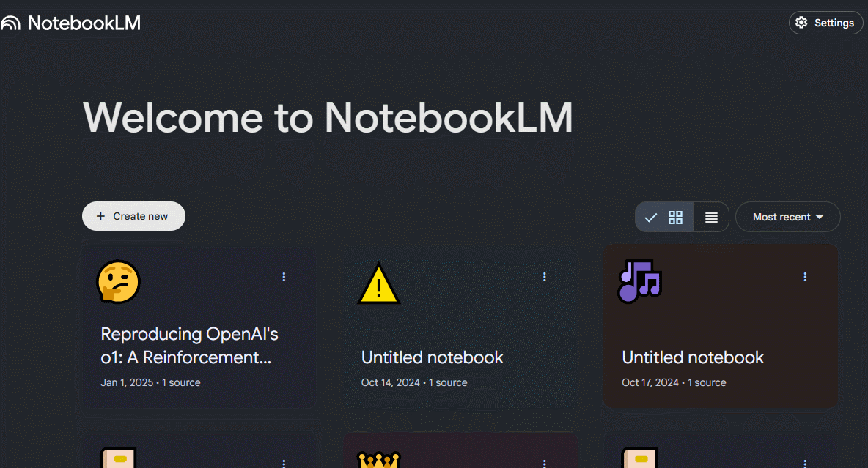Click the purple music notes emoji
Viewport: 868px width, 468px height.
coord(639,282)
